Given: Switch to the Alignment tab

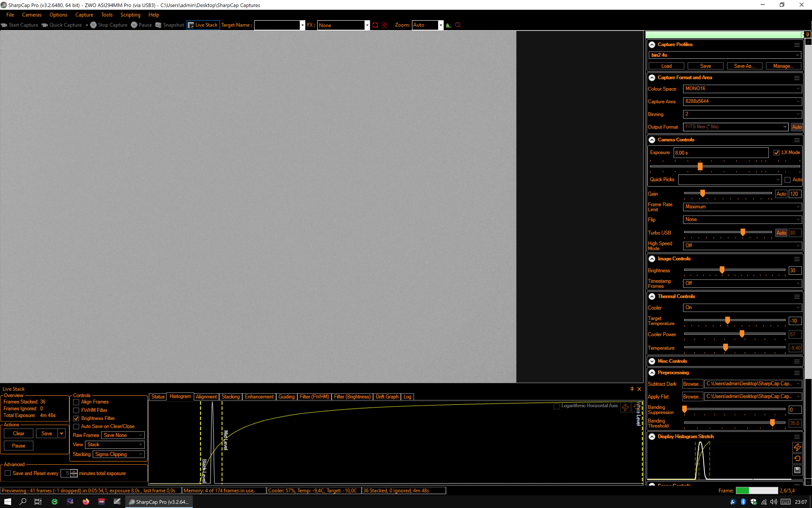Looking at the screenshot, I should pos(206,396).
